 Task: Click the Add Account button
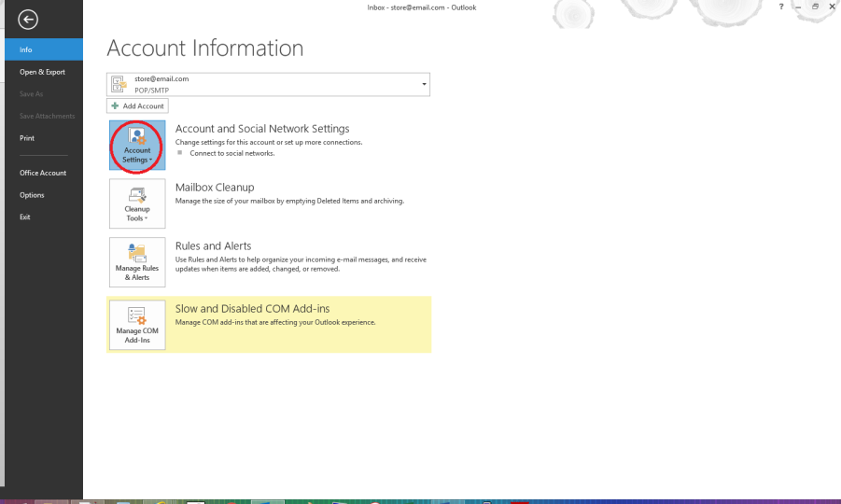(x=137, y=105)
